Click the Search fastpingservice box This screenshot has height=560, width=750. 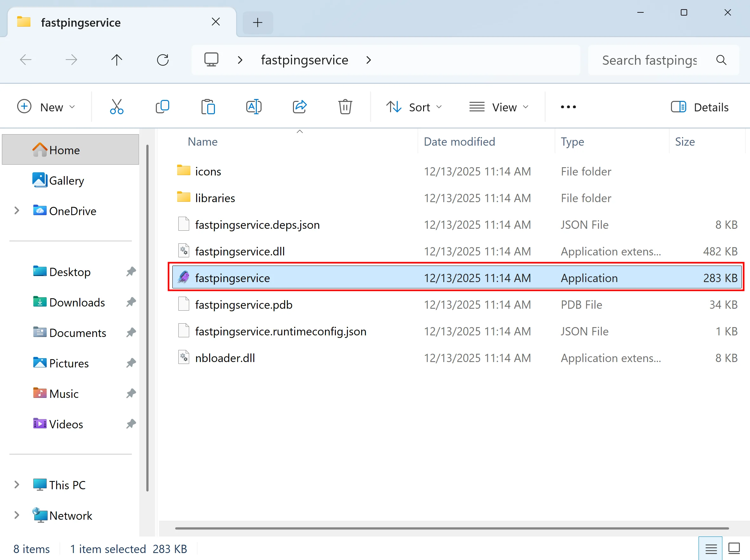[x=649, y=60]
